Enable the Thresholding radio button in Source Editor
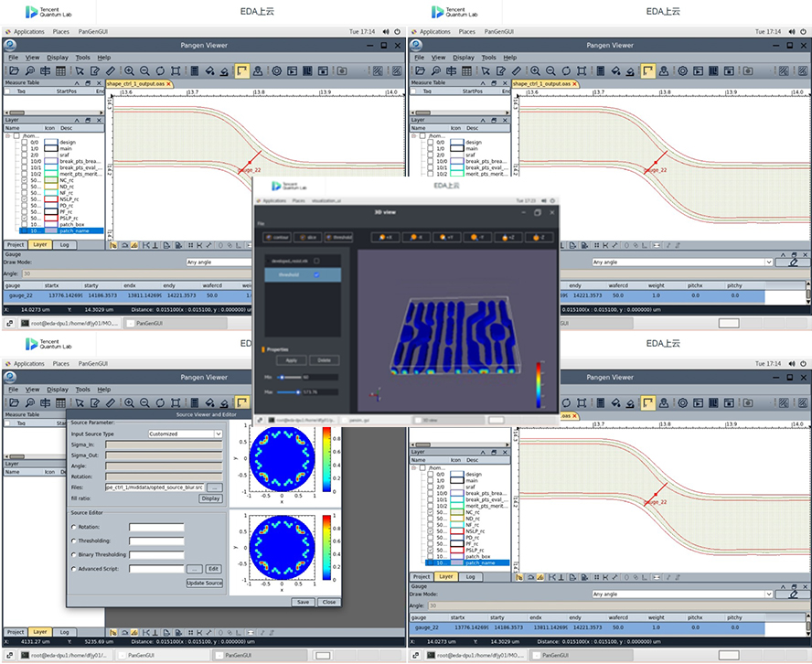Viewport: 812px width, 664px height. pyautogui.click(x=74, y=541)
